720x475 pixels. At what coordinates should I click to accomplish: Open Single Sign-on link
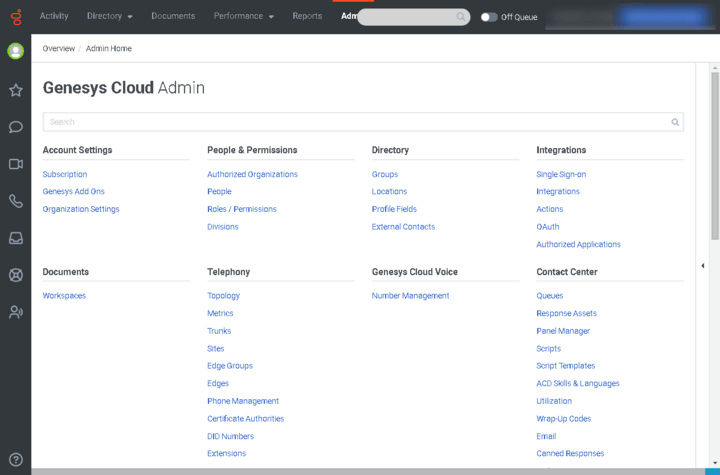click(561, 175)
